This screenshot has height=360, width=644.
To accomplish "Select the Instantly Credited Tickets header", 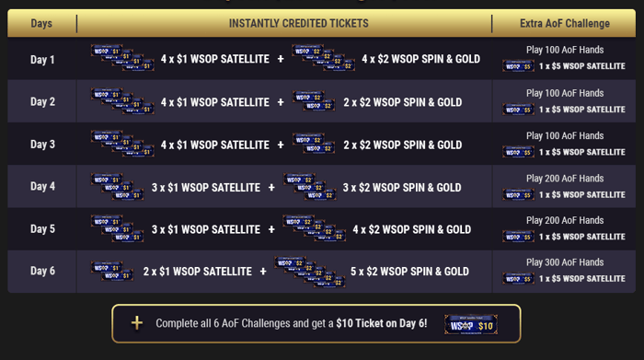I will click(x=299, y=23).
